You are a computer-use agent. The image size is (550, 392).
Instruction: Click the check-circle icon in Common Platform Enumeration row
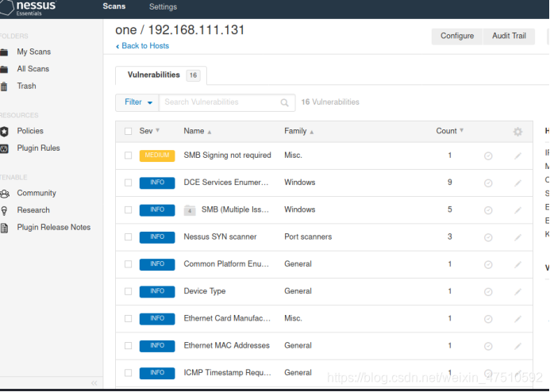tap(488, 265)
